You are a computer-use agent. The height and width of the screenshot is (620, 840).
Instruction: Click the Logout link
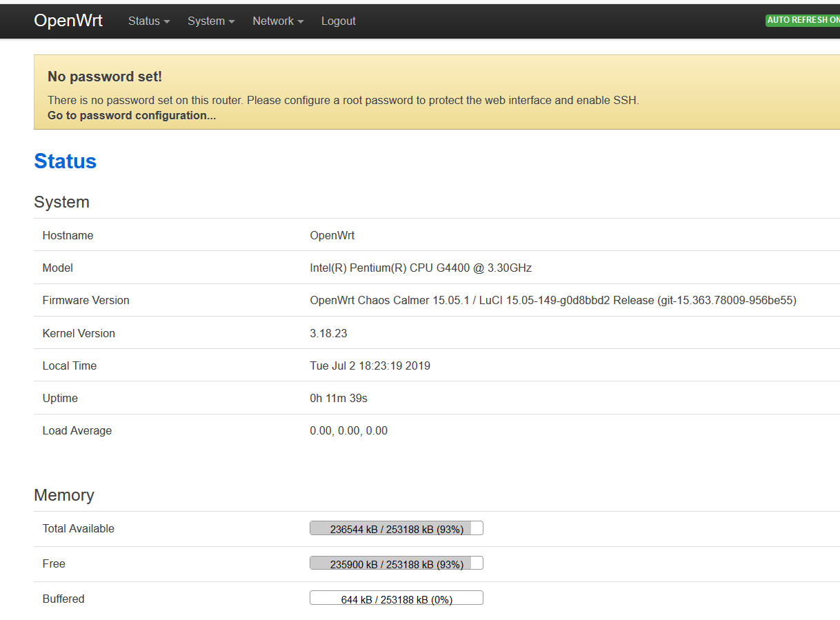[339, 21]
